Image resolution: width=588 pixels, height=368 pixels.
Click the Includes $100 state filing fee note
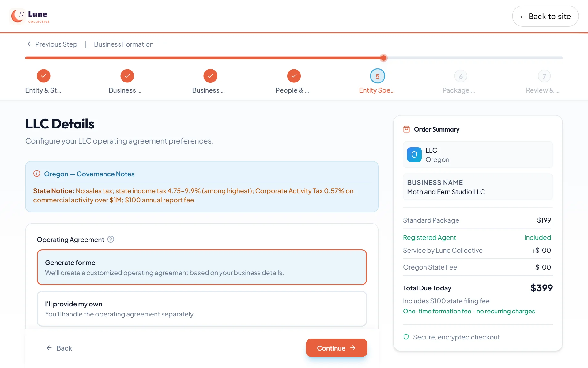point(446,301)
